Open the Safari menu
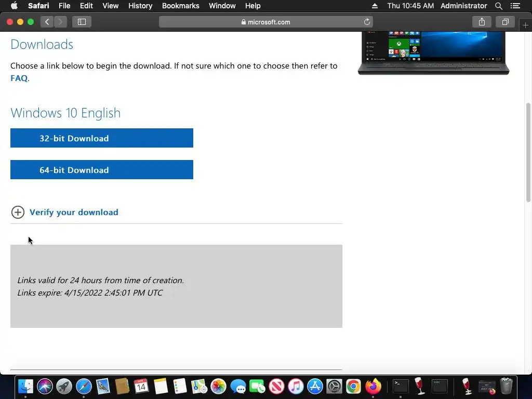 tap(38, 6)
